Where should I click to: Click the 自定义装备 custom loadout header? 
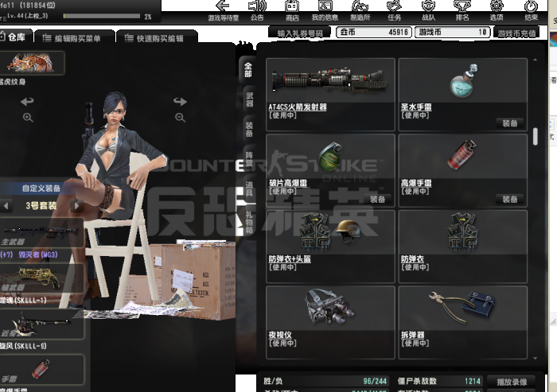[x=41, y=188]
